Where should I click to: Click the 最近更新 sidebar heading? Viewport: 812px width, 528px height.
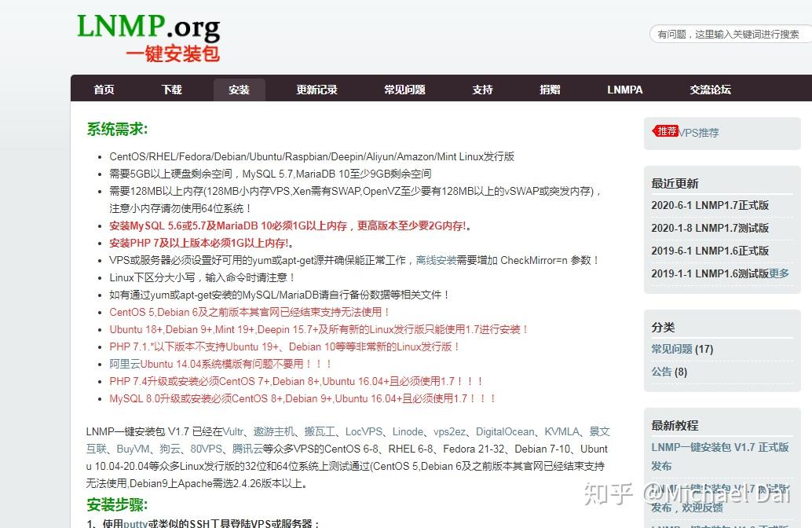coord(675,183)
